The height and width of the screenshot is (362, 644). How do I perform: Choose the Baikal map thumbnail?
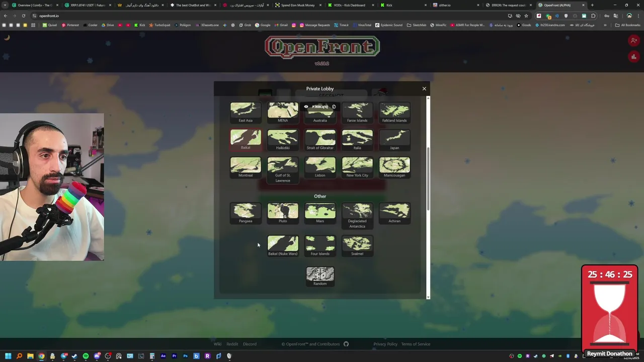tap(246, 140)
